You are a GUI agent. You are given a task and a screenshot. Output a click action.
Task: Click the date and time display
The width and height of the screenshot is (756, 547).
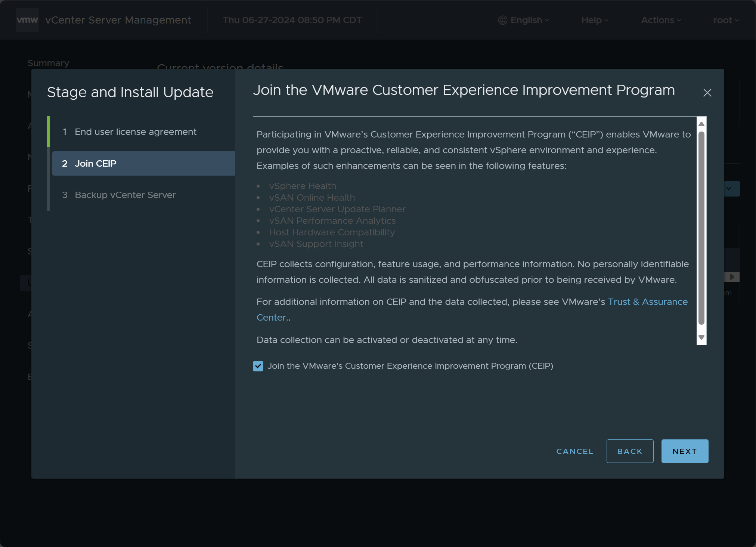pos(292,20)
